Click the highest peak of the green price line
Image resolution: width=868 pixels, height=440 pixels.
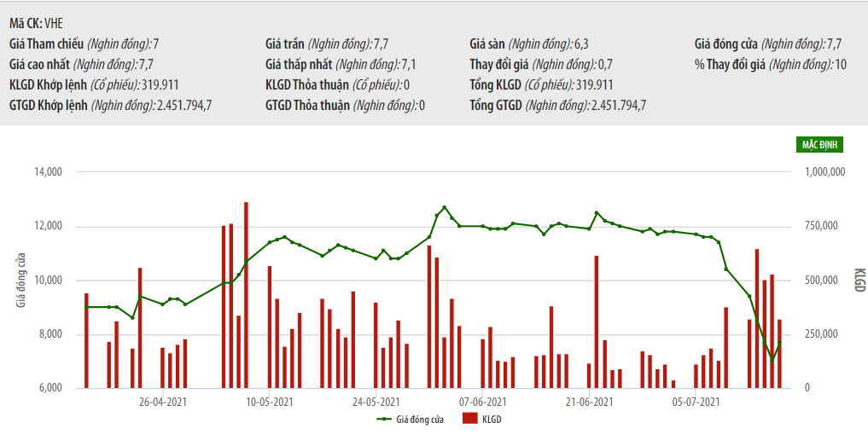point(444,207)
